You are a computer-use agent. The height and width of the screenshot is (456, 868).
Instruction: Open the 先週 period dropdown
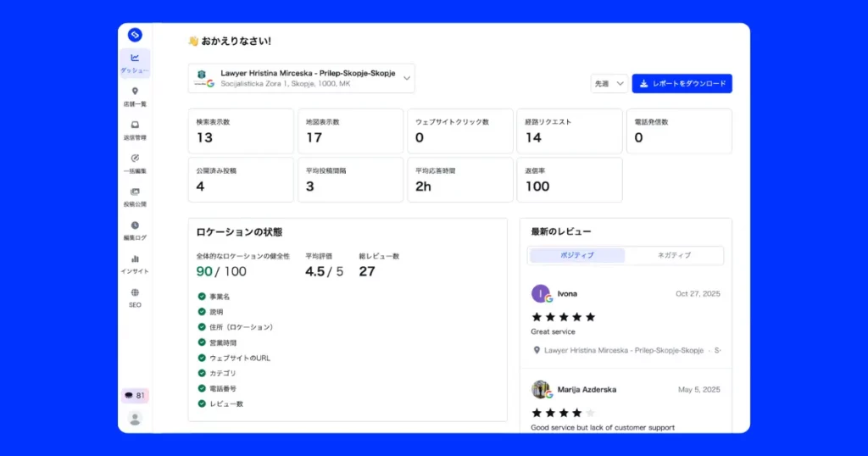pos(609,84)
